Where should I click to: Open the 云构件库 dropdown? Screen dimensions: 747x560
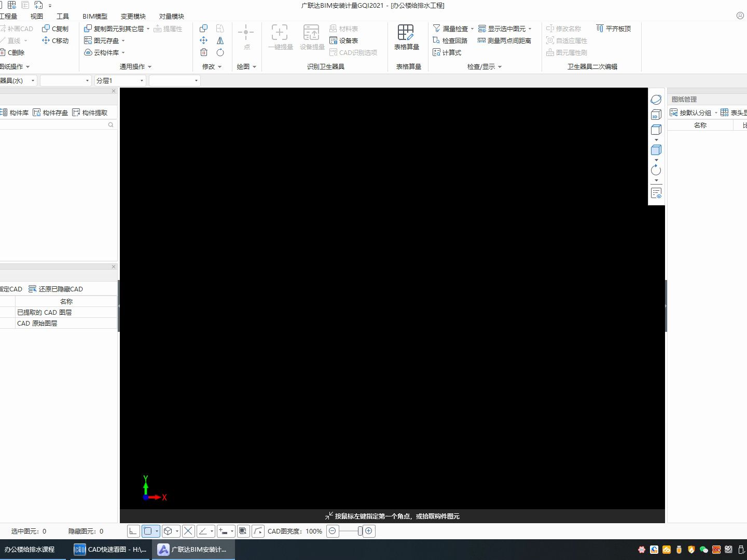[x=123, y=52]
